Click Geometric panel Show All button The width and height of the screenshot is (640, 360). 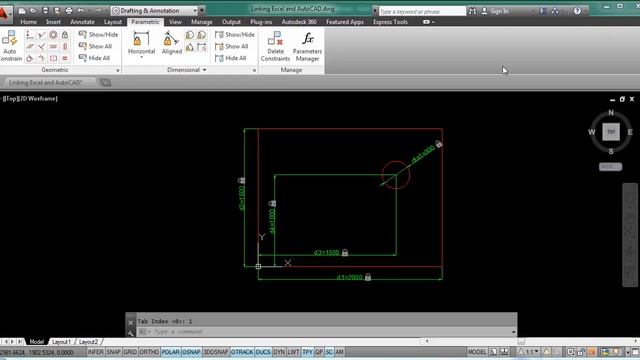point(96,46)
